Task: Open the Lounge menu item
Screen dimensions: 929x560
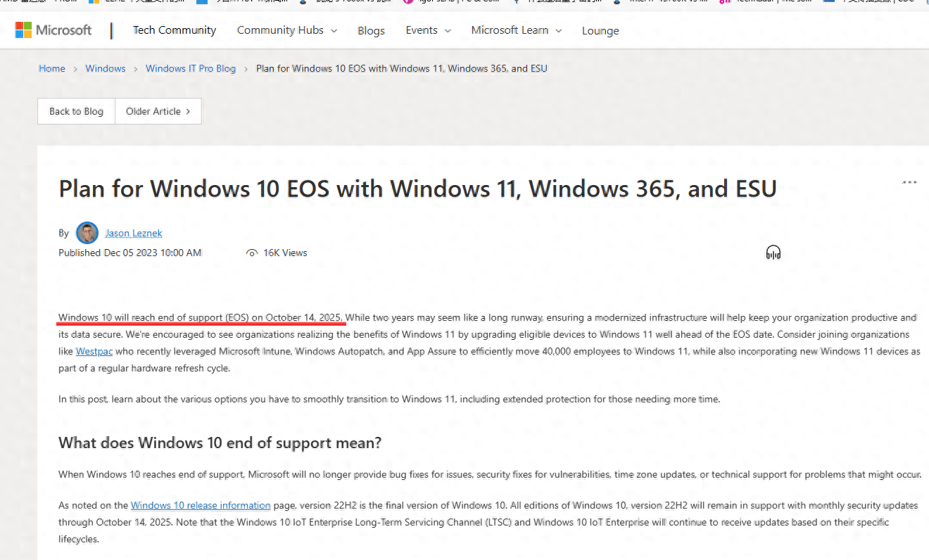Action: [x=600, y=31]
